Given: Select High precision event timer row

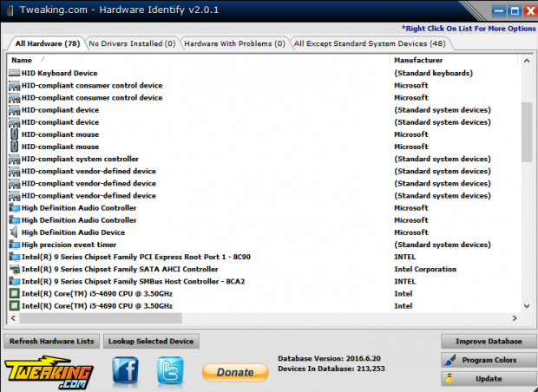Looking at the screenshot, I should click(x=262, y=245).
